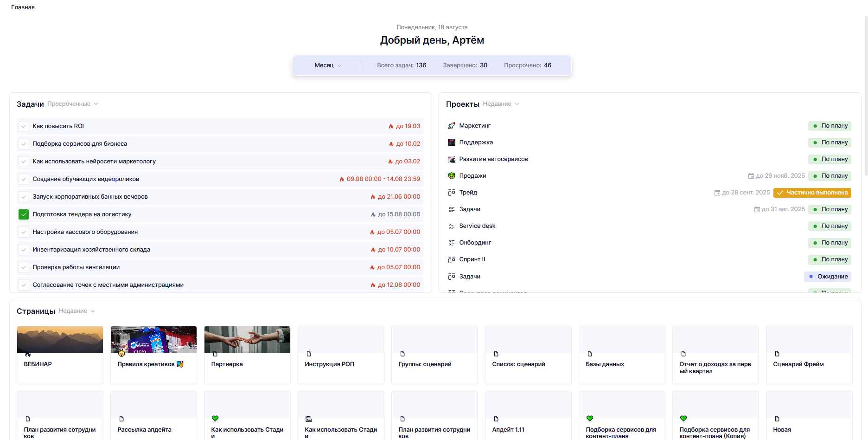This screenshot has width=868, height=440.
Task: Click the Продажи project green face icon
Action: point(452,176)
